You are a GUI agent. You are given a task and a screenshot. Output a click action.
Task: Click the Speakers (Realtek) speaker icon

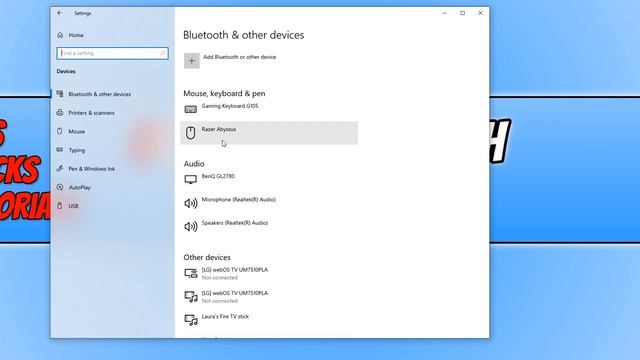click(191, 226)
